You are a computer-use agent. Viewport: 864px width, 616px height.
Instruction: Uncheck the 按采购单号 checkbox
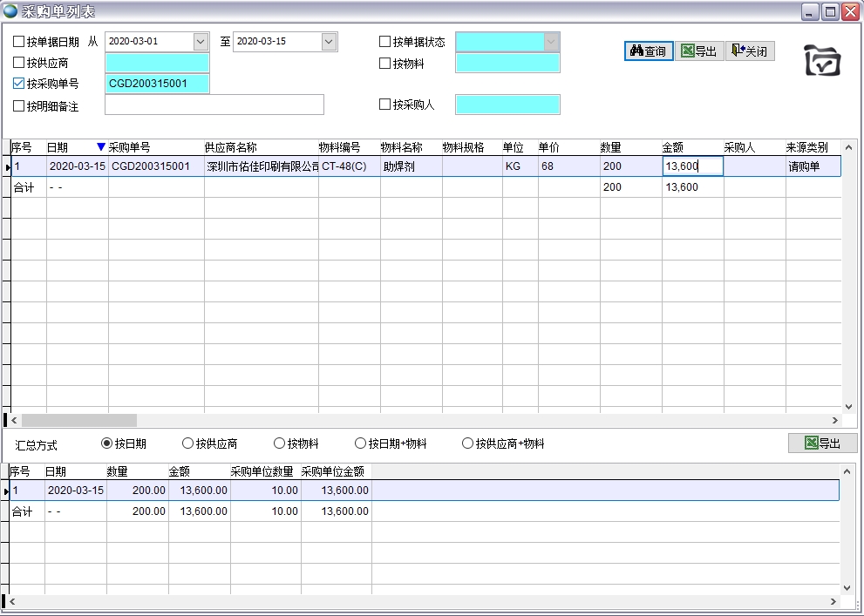pos(19,84)
